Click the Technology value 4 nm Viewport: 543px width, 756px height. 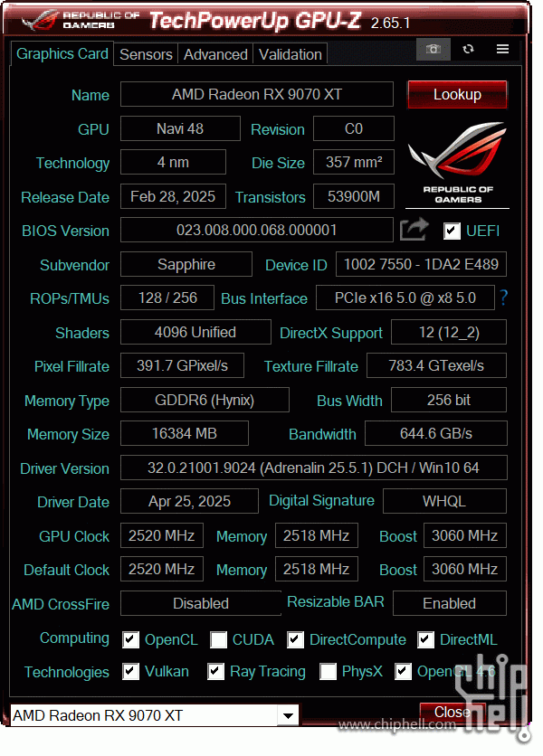[173, 162]
